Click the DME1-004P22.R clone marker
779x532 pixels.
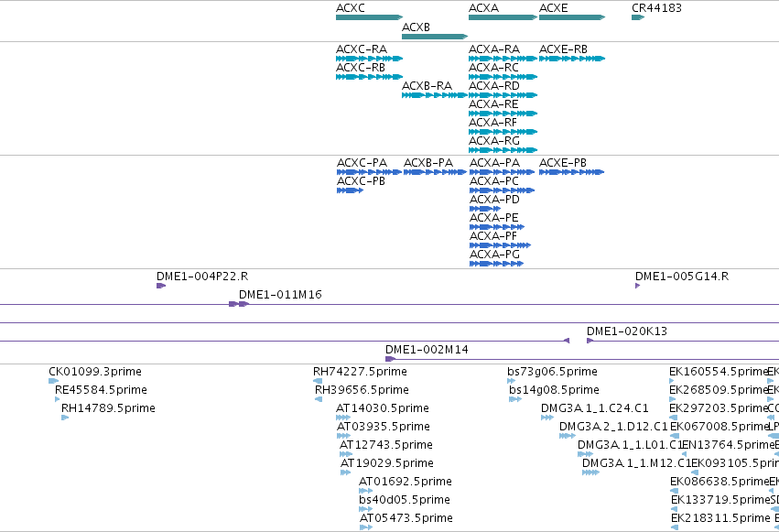click(x=161, y=286)
